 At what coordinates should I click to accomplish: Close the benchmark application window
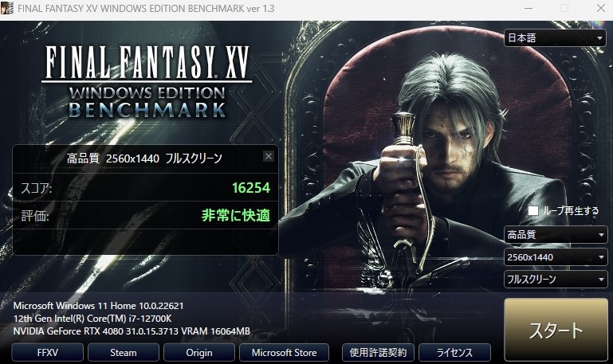coord(601,8)
